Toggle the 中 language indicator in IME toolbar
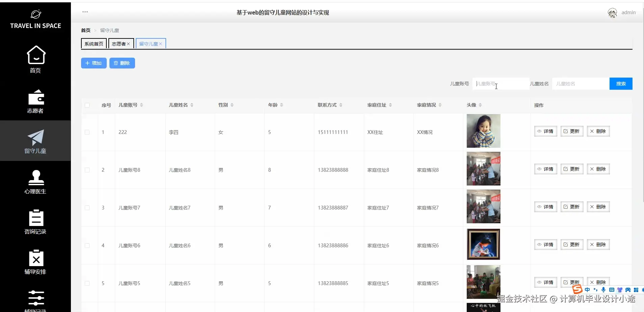Viewport: 644px width, 312px height. tap(587, 290)
